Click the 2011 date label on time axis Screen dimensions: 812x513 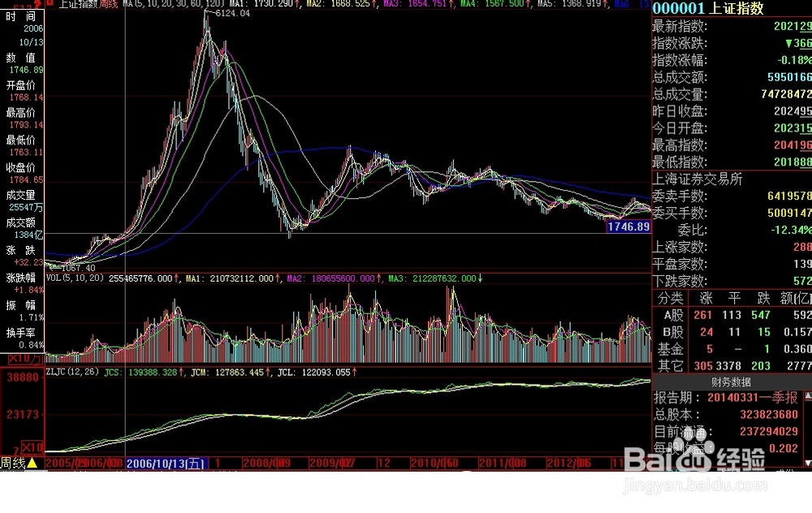click(x=503, y=463)
